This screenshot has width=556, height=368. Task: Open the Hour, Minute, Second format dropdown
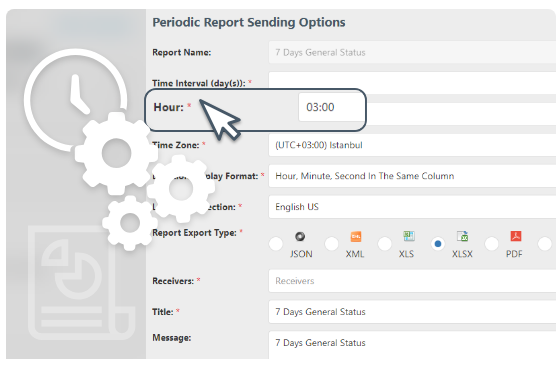412,176
